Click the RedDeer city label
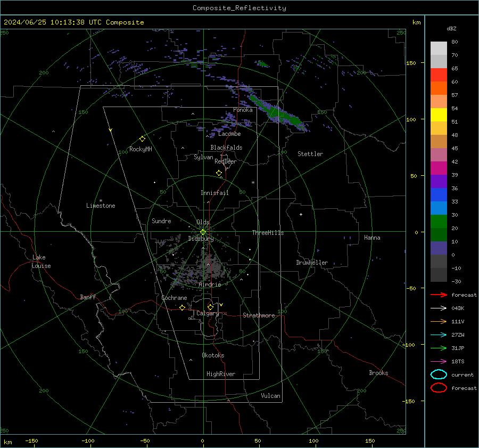The width and height of the screenshot is (479, 448). [x=226, y=161]
